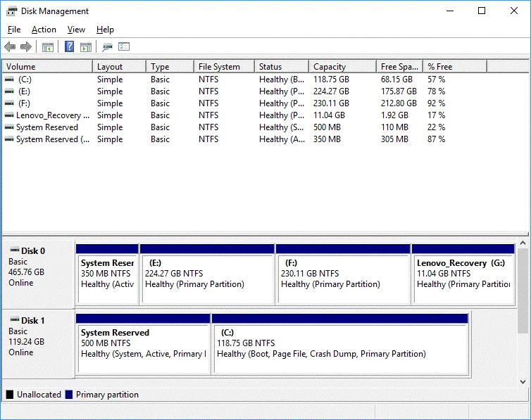Click drive icon beside (F:) in volume list
Screen dimensions: 531x420
9,103
